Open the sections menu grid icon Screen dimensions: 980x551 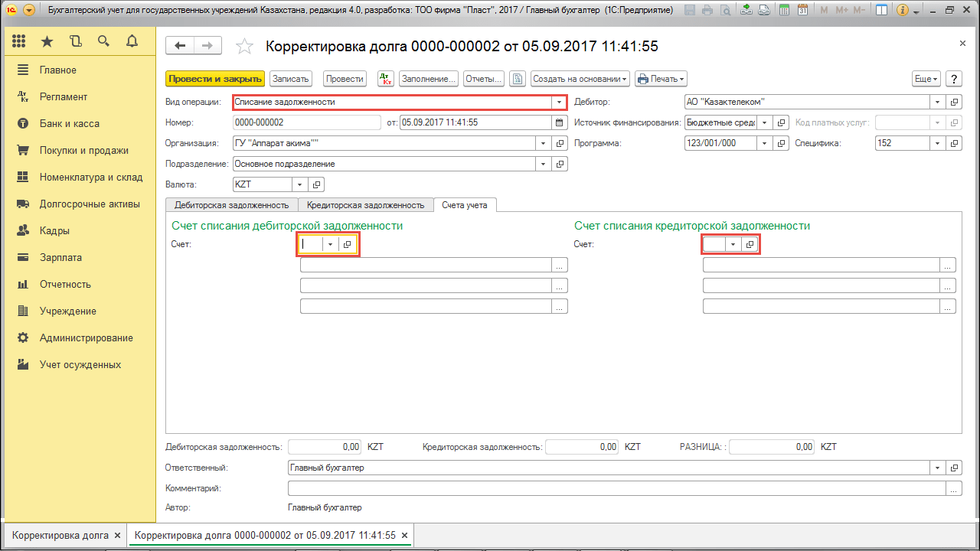19,41
